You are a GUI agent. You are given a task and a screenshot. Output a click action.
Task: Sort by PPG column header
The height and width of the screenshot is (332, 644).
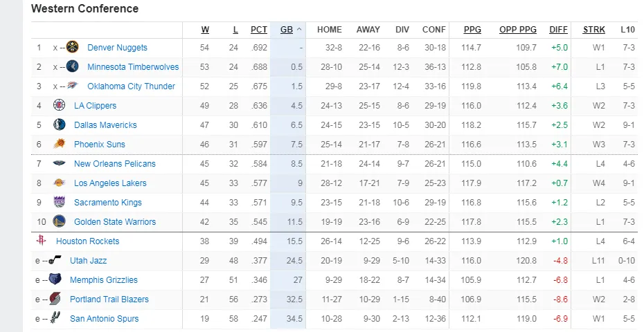point(472,30)
